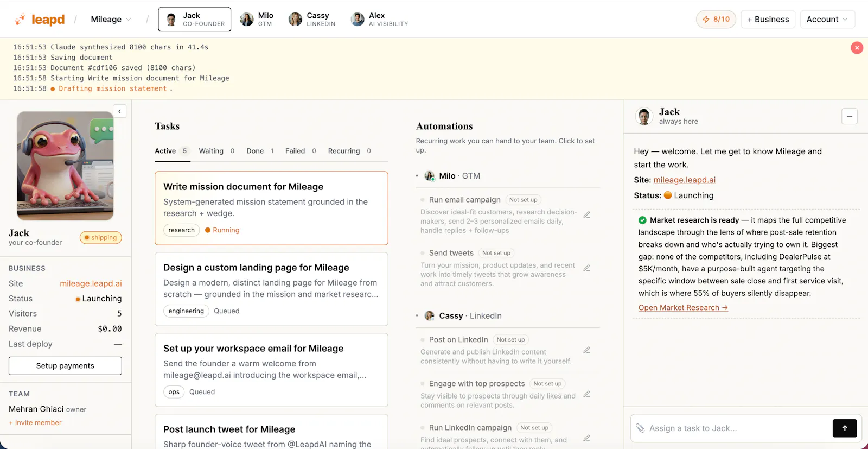Edit the Post on LinkedIn automation
The height and width of the screenshot is (449, 868).
(x=586, y=350)
